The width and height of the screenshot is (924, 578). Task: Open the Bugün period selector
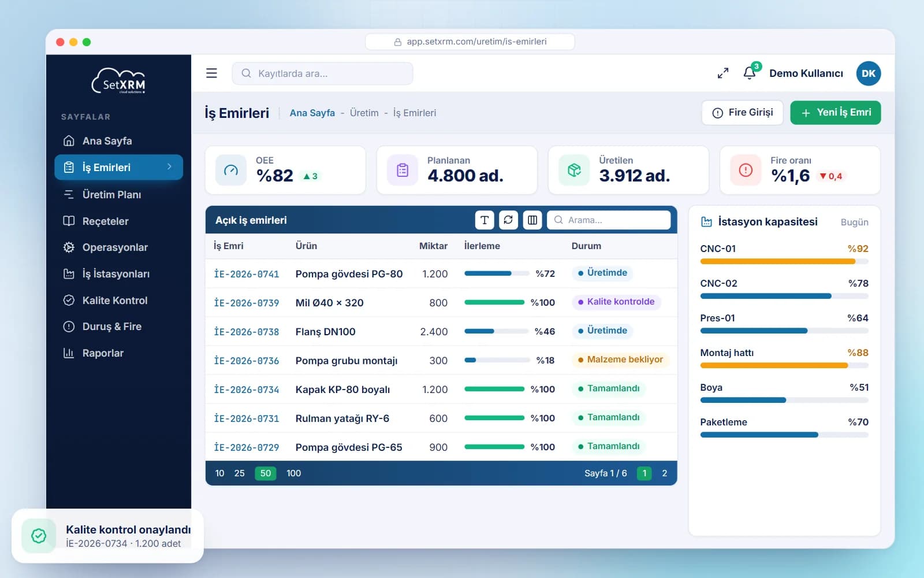point(854,222)
